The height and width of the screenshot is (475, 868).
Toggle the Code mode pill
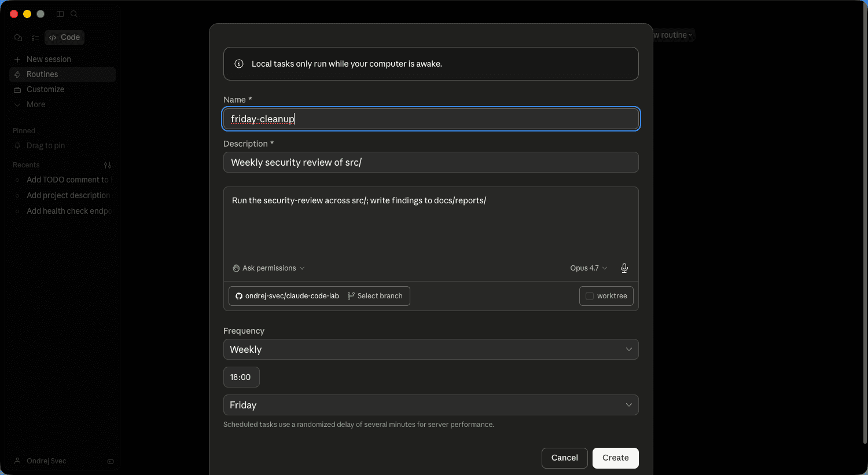coord(64,37)
